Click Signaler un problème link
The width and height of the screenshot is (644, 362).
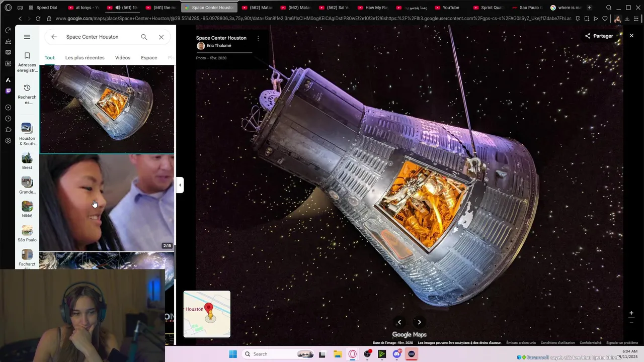coord(622,343)
